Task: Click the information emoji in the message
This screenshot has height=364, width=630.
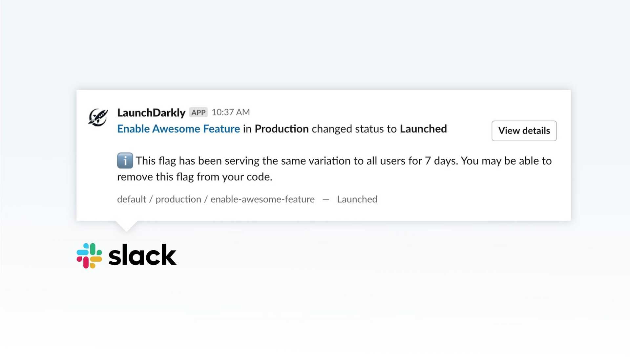Action: [125, 161]
